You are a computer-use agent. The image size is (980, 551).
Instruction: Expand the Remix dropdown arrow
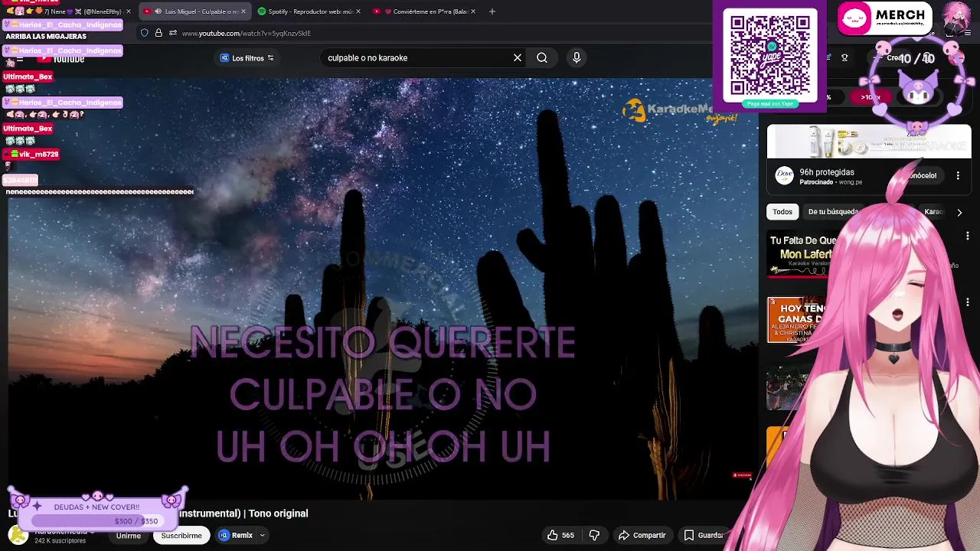coord(262,535)
